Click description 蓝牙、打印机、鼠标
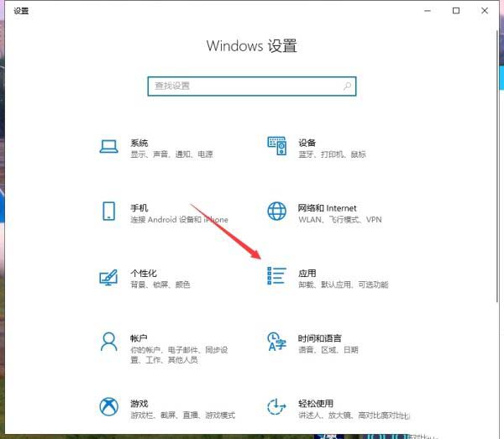This screenshot has height=439, width=504. (x=332, y=154)
